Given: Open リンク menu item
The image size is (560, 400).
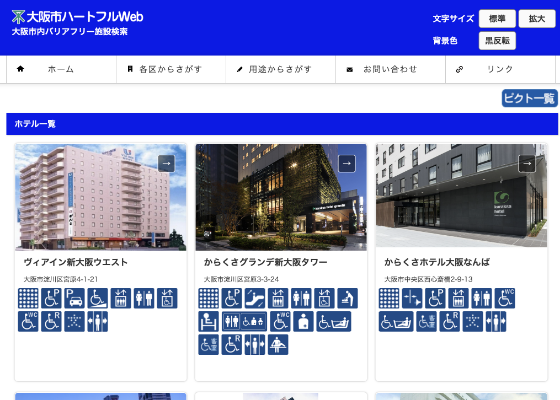Looking at the screenshot, I should click(500, 69).
